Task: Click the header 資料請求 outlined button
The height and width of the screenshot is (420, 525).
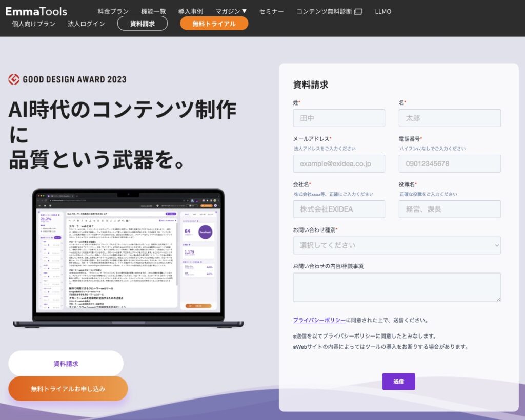Action: (x=143, y=24)
